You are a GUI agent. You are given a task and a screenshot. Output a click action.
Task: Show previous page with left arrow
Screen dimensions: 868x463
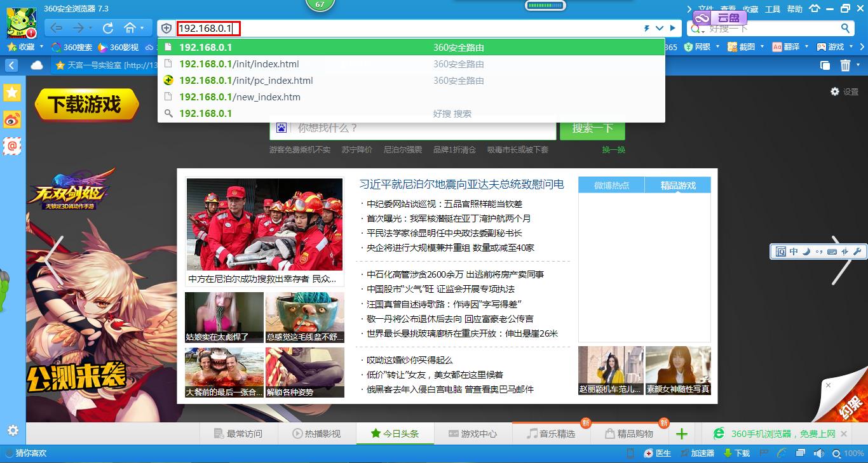[54, 260]
